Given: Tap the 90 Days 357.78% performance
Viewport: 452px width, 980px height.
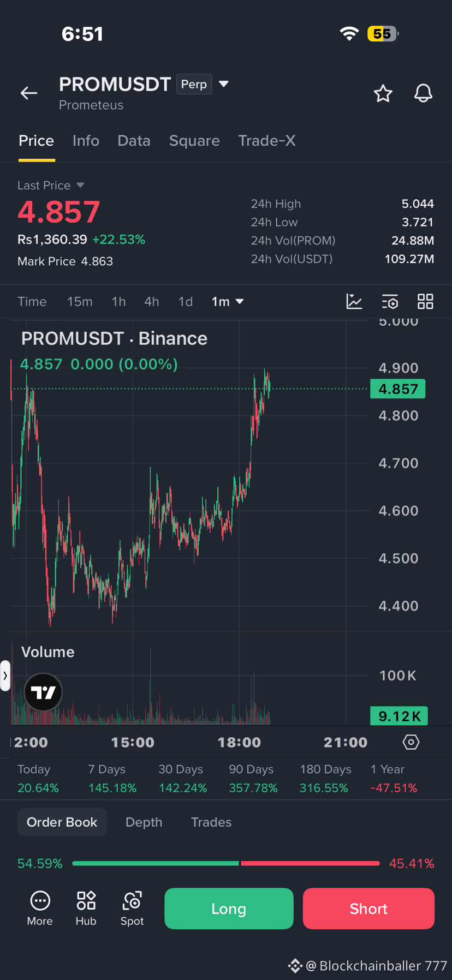Looking at the screenshot, I should (x=253, y=779).
